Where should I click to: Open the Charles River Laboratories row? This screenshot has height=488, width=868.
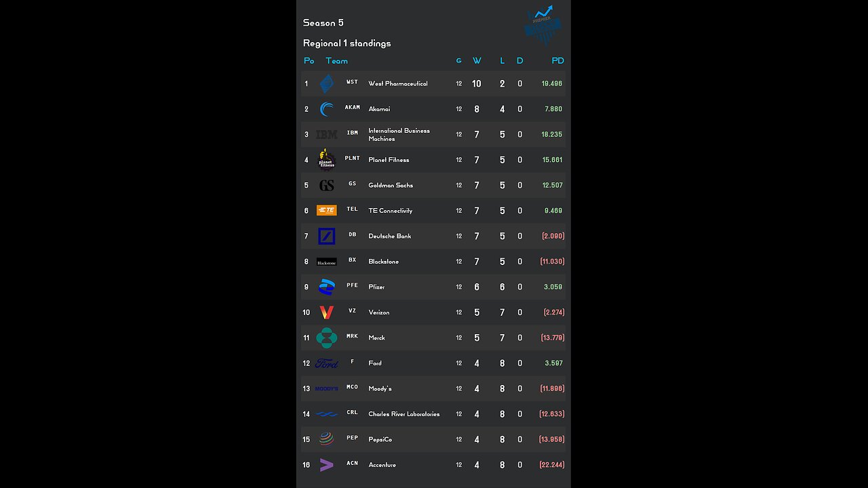coord(403,414)
